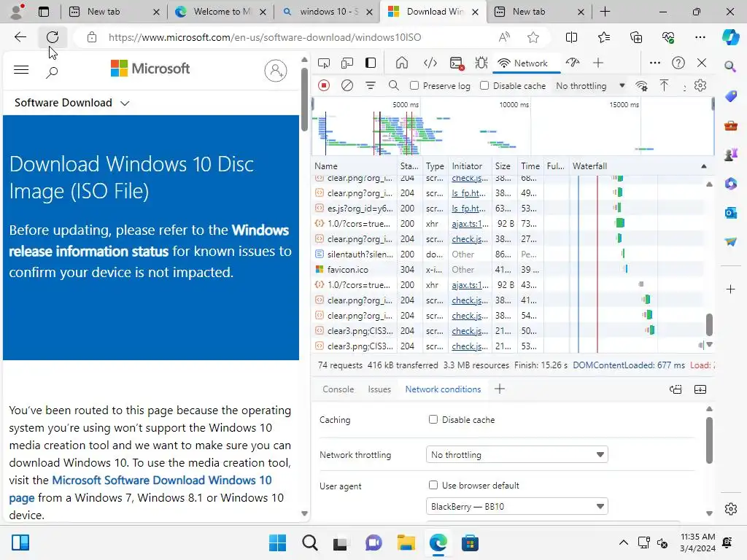747x560 pixels.
Task: Click the network table vertical scrollbar thumb
Action: pos(709,324)
